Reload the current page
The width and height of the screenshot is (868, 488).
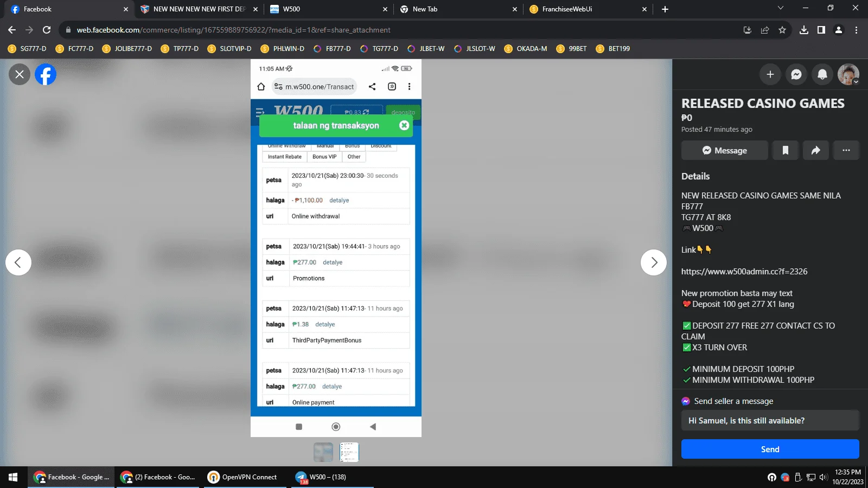(47, 30)
